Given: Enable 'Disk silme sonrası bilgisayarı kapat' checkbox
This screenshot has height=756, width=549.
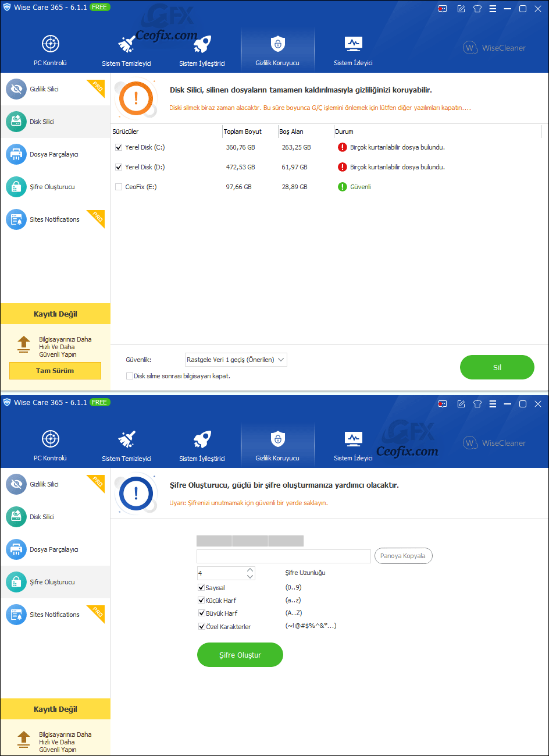Looking at the screenshot, I should 130,376.
